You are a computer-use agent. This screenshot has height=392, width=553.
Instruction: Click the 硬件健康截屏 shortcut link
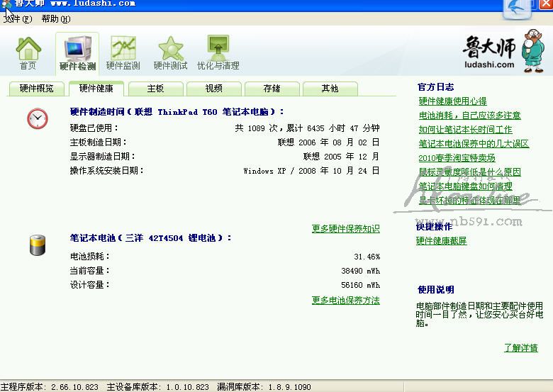pos(441,241)
